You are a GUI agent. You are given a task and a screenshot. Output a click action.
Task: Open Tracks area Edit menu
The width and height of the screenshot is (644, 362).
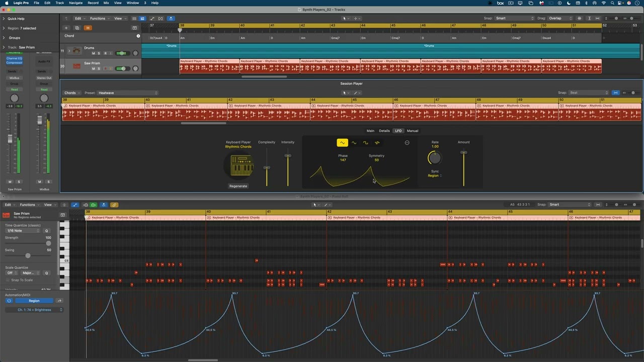pyautogui.click(x=79, y=19)
